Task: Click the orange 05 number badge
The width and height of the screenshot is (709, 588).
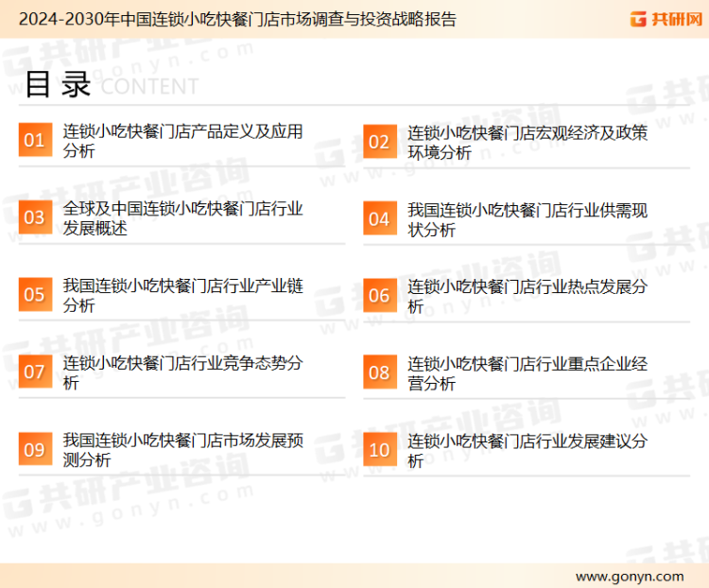Action: 35,294
